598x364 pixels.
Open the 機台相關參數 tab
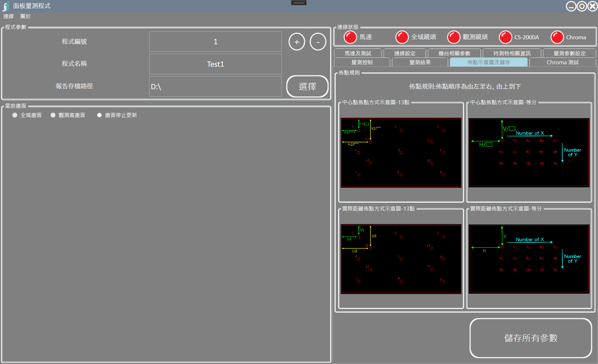click(x=454, y=54)
